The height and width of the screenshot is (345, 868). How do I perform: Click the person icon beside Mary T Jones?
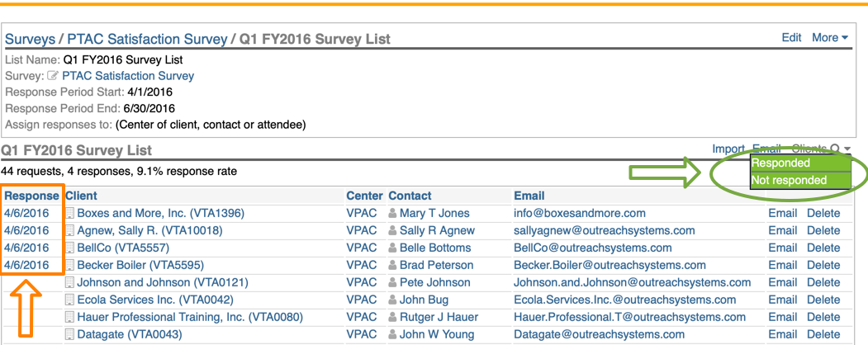[x=392, y=214]
